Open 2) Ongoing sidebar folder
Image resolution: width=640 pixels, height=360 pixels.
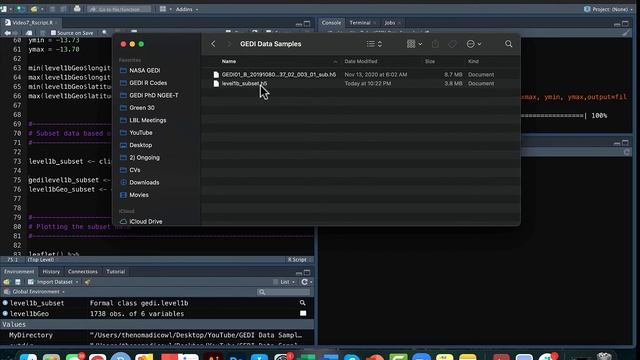pos(144,158)
